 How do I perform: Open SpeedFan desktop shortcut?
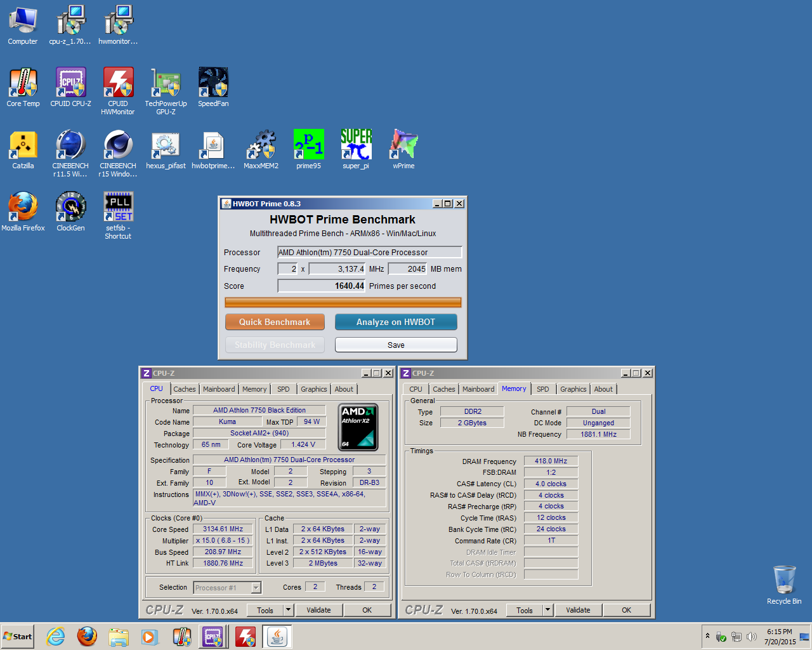coord(213,88)
